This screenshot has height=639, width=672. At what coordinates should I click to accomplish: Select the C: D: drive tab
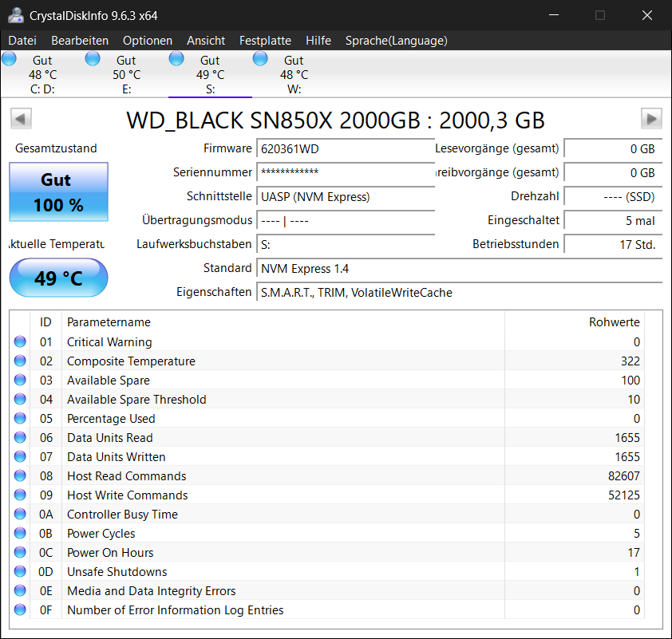42,74
